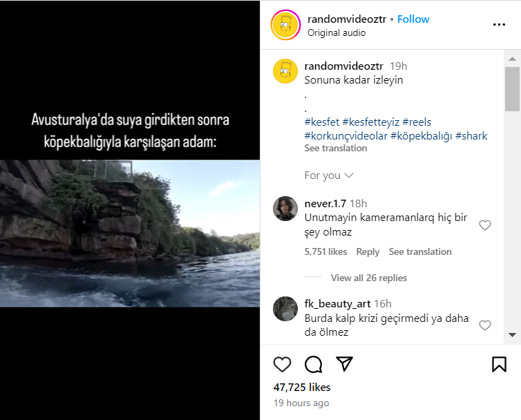Open the #shark hashtag
The height and width of the screenshot is (420, 521).
click(x=471, y=135)
